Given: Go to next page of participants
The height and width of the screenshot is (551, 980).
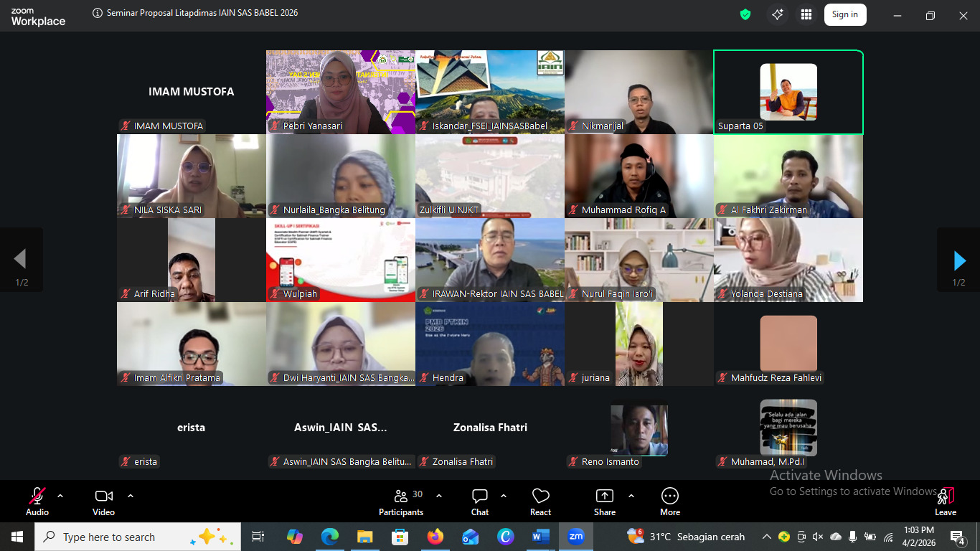Looking at the screenshot, I should point(958,260).
